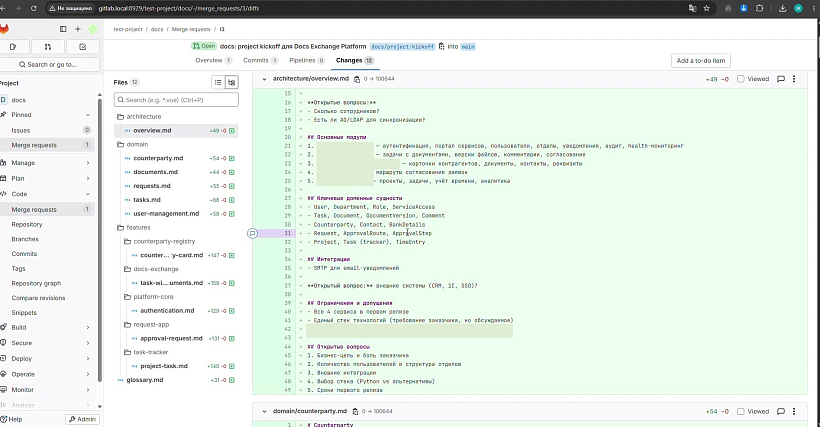Open Repository graph menu item

pyautogui.click(x=36, y=283)
